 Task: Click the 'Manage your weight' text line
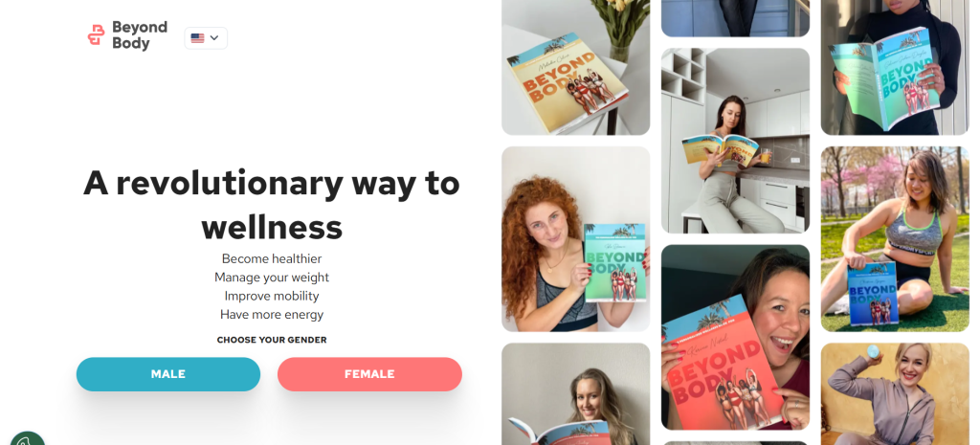(x=272, y=277)
